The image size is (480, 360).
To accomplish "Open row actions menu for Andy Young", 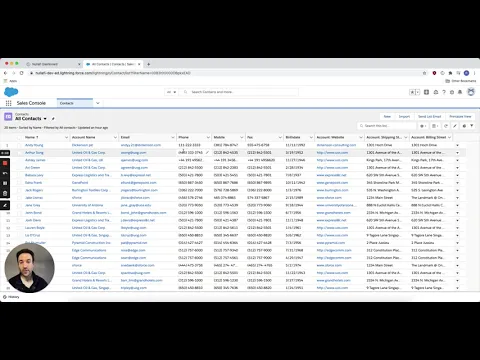I will (x=457, y=145).
